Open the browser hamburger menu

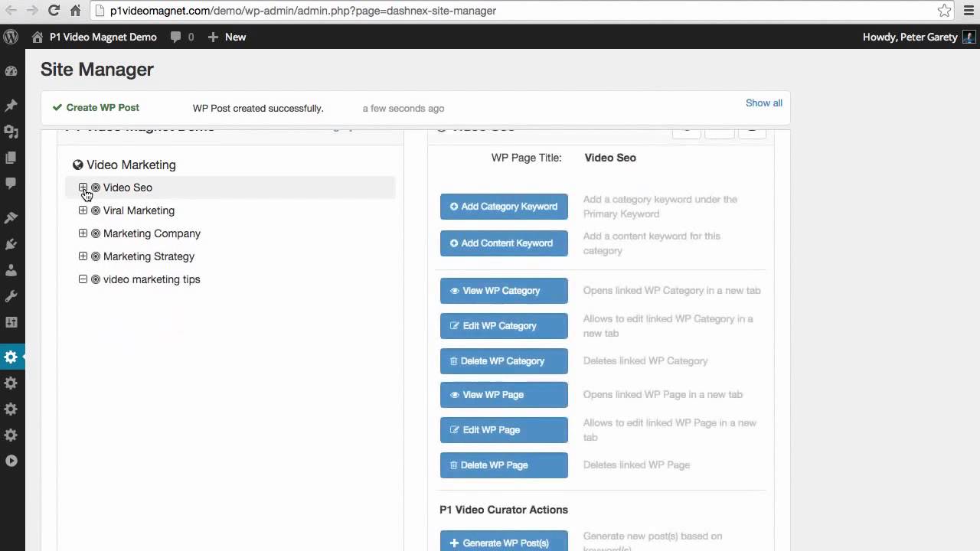tap(969, 11)
